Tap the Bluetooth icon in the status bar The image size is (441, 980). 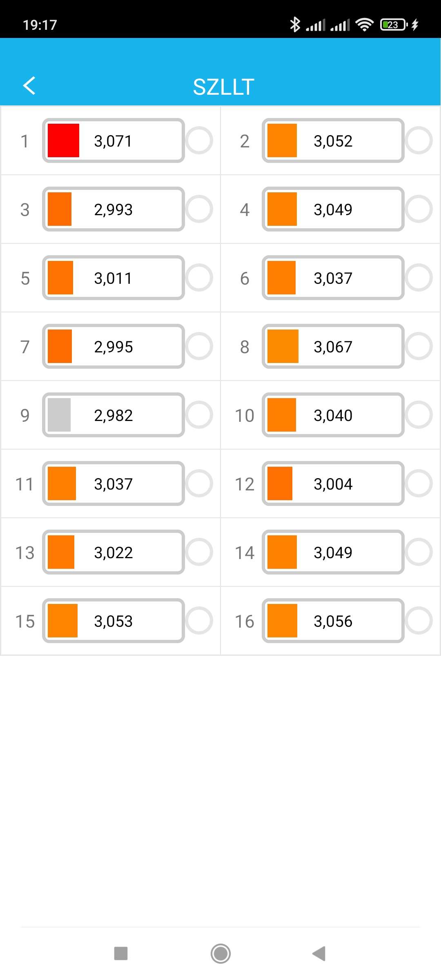(x=295, y=24)
